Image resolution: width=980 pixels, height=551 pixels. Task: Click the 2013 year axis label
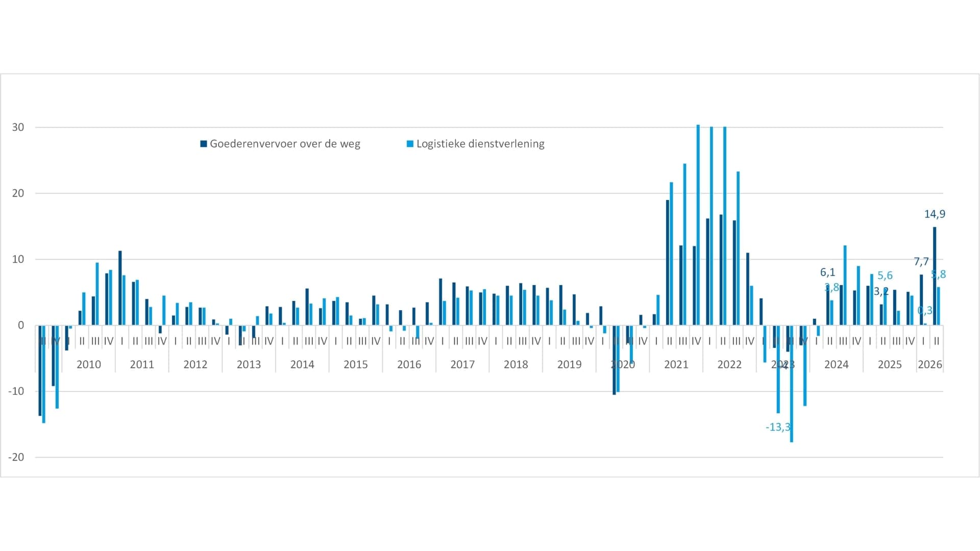tap(249, 364)
